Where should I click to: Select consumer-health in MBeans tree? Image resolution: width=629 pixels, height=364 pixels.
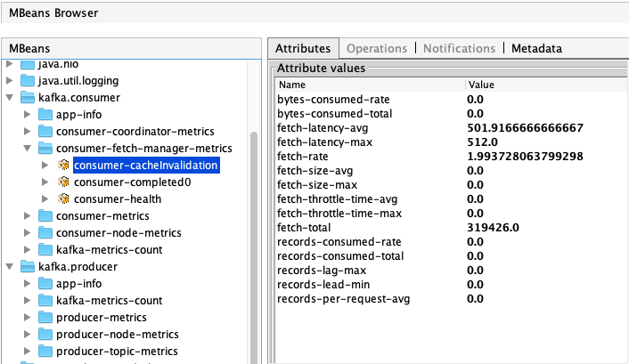(118, 198)
